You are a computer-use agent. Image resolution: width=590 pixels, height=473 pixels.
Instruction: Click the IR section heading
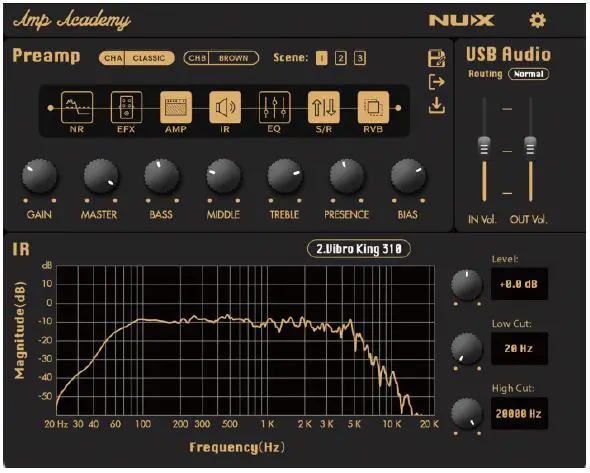(x=21, y=249)
